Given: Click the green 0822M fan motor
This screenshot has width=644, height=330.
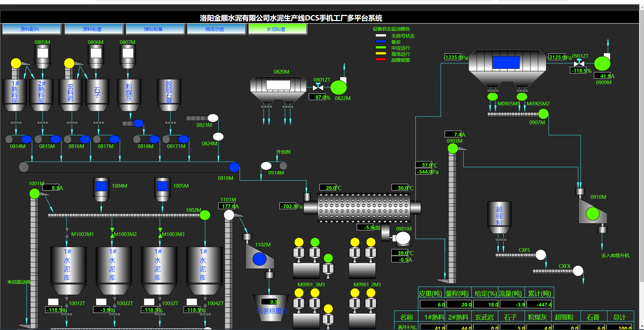Looking at the screenshot, I should pyautogui.click(x=338, y=88).
